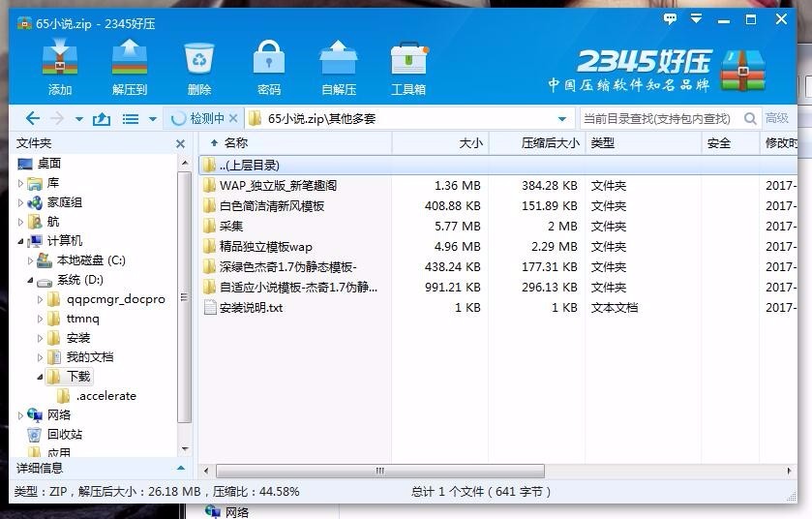The height and width of the screenshot is (519, 812).
Task: Click the file list scroll-right arrow
Action: [789, 471]
